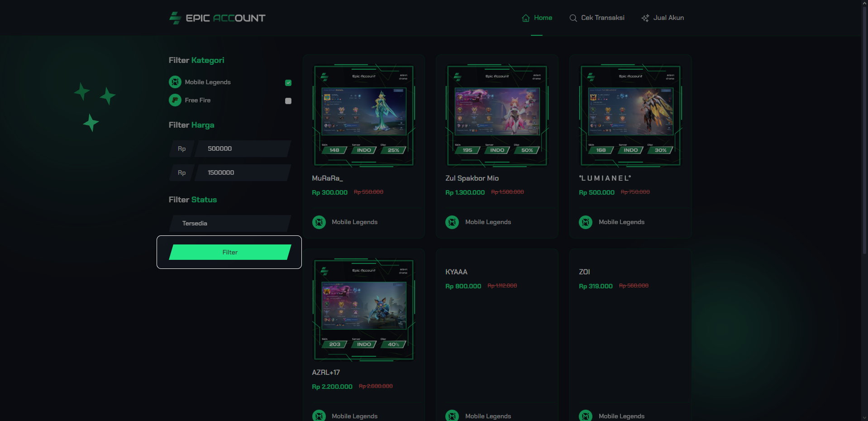Click the Rp 500.000 price
868x421 pixels.
click(596, 192)
